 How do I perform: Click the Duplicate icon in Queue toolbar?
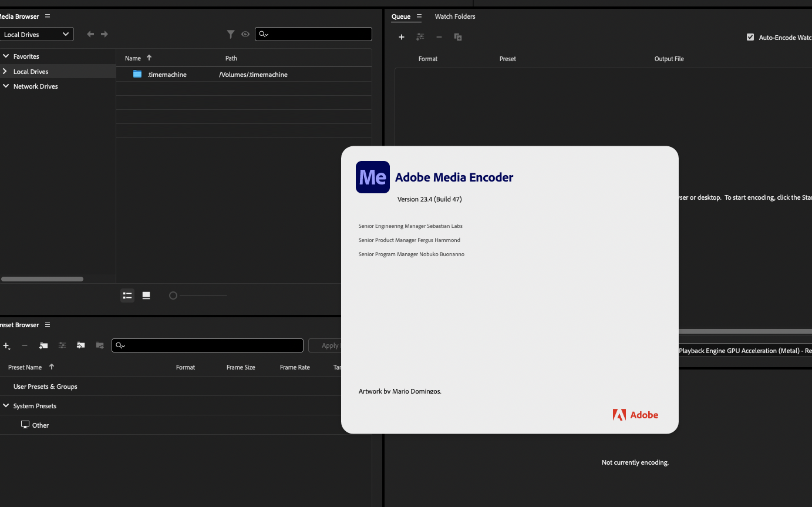(x=458, y=37)
